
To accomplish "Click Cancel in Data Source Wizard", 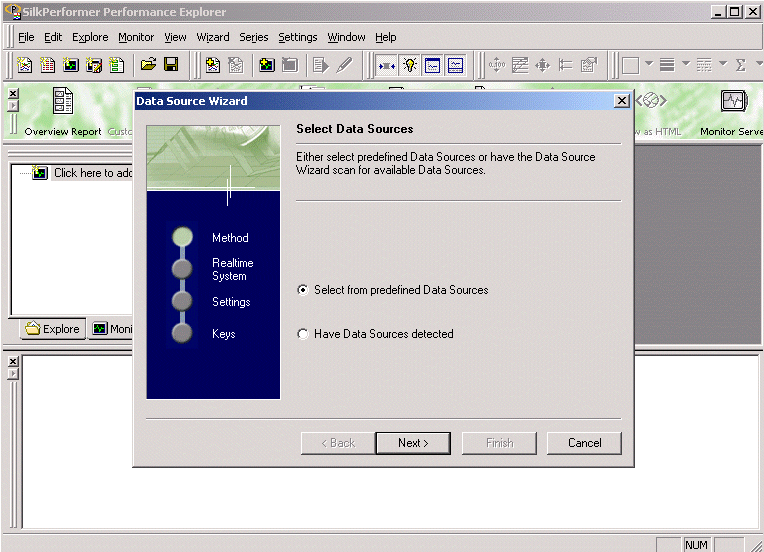I will coord(584,443).
